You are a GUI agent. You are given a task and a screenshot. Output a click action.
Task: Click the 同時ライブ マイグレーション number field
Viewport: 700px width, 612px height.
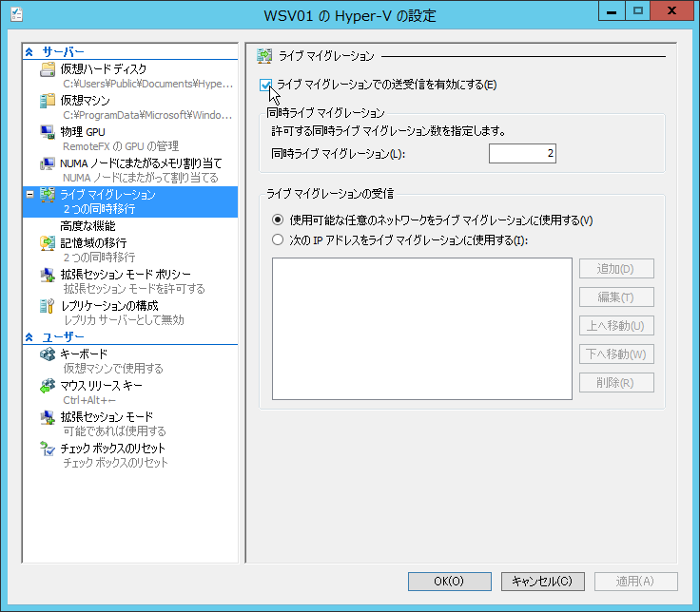(x=522, y=153)
